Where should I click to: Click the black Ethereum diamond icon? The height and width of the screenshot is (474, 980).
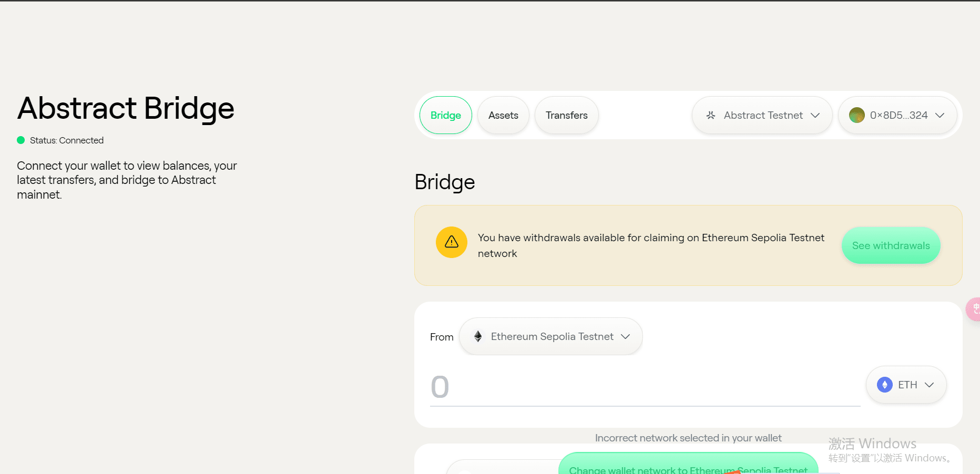(478, 336)
